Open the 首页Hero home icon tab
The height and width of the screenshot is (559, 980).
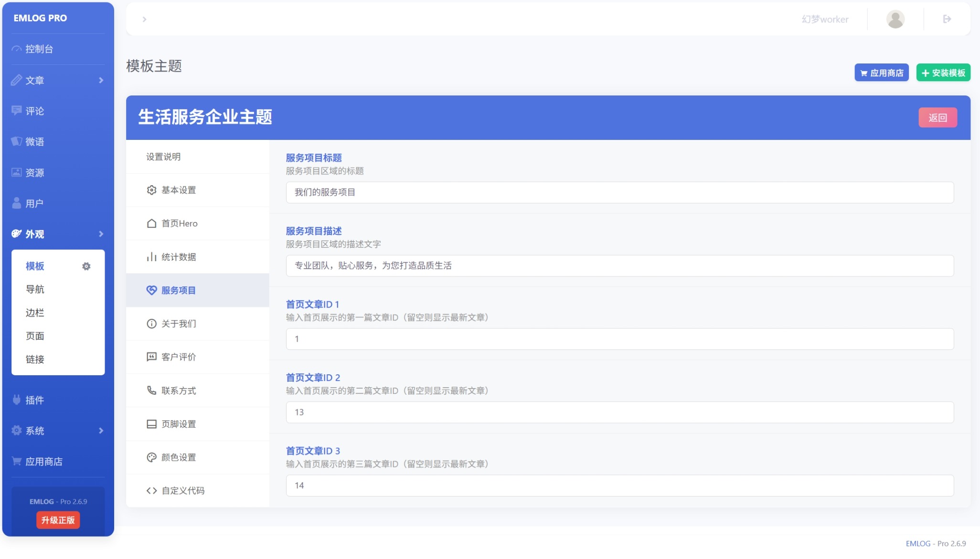coord(151,223)
